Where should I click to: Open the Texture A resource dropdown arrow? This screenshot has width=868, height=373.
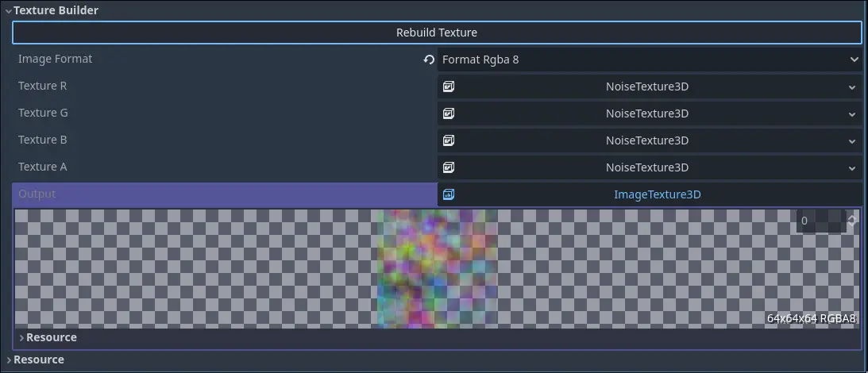click(852, 167)
